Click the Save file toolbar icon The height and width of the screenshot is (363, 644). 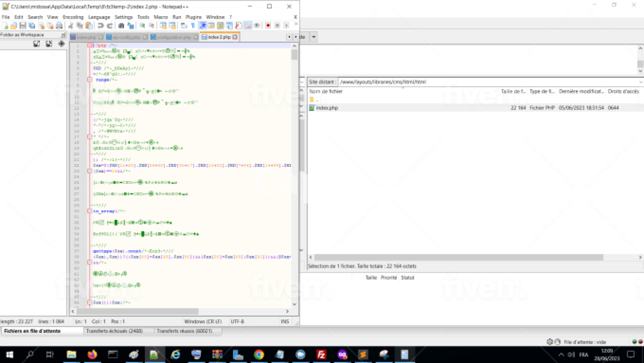click(23, 26)
